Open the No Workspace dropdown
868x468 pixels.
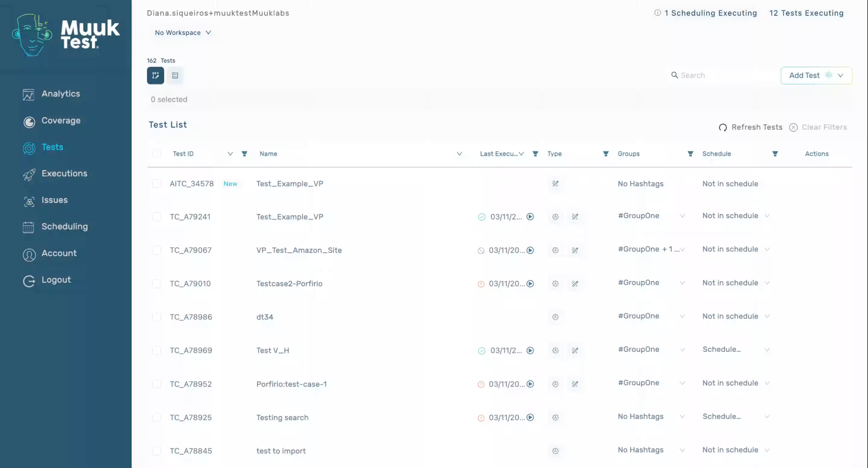[183, 33]
